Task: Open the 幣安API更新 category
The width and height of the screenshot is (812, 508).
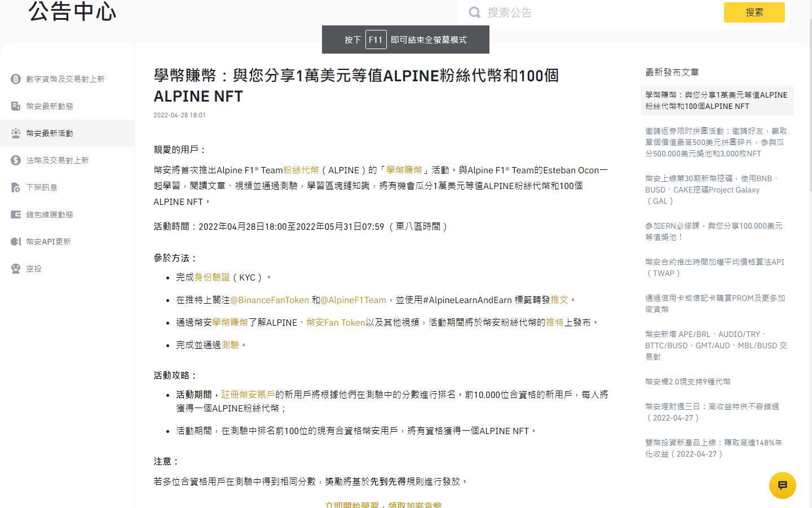Action: click(x=68, y=242)
